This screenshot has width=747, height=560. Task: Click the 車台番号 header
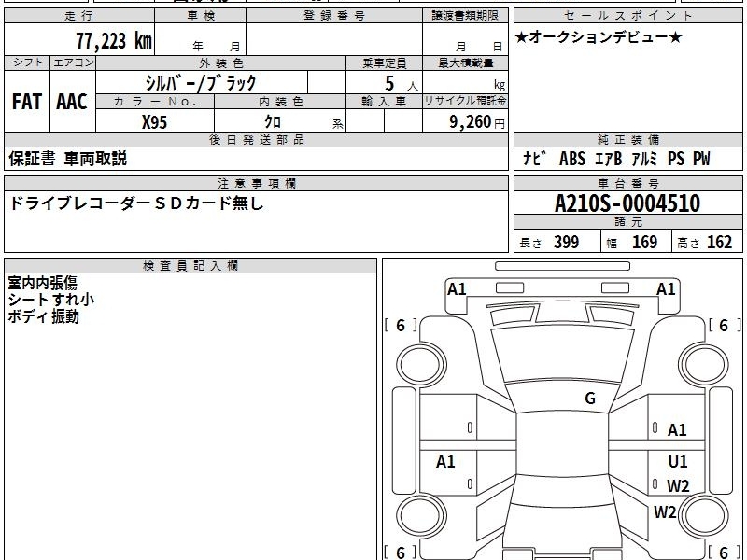coord(627,183)
